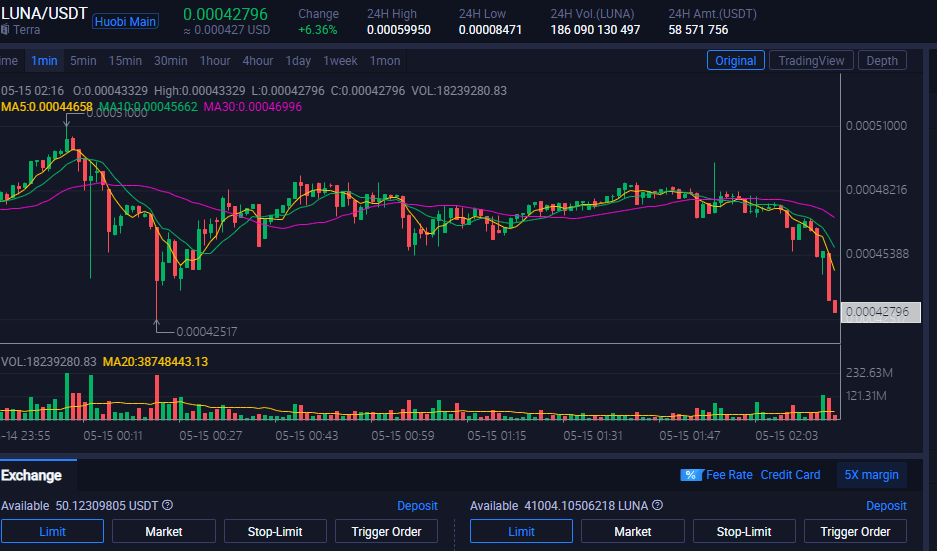Viewport: 937px width, 551px height.
Task: Click the info icon next to the USDT balance
Action: 167,506
